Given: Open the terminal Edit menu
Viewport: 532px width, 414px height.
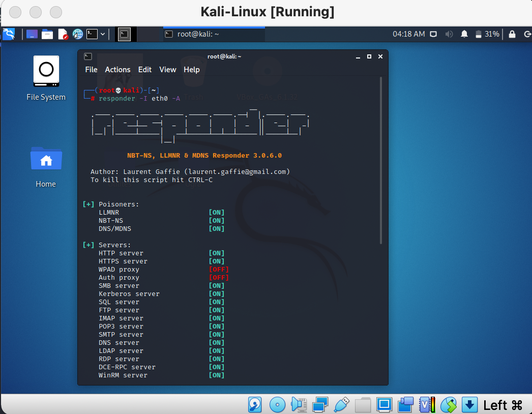Looking at the screenshot, I should click(x=144, y=70).
